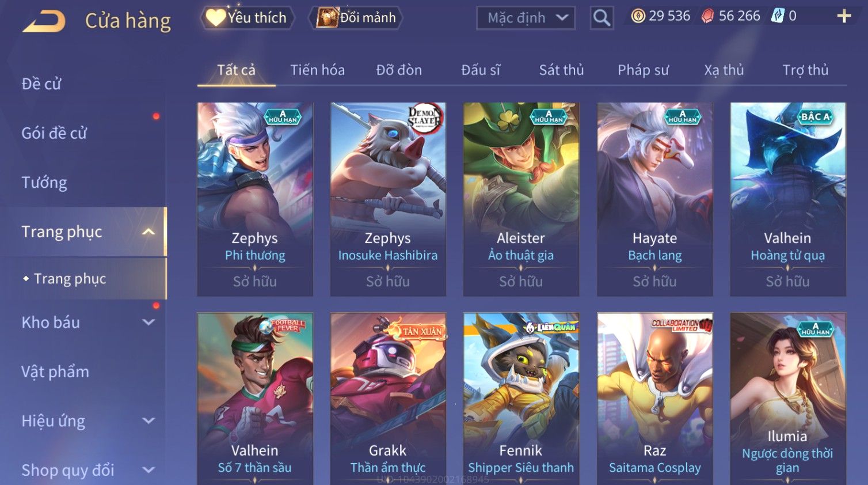Open Đổi mảnh chest exchange
The height and width of the screenshot is (485, 868).
[x=356, y=18]
